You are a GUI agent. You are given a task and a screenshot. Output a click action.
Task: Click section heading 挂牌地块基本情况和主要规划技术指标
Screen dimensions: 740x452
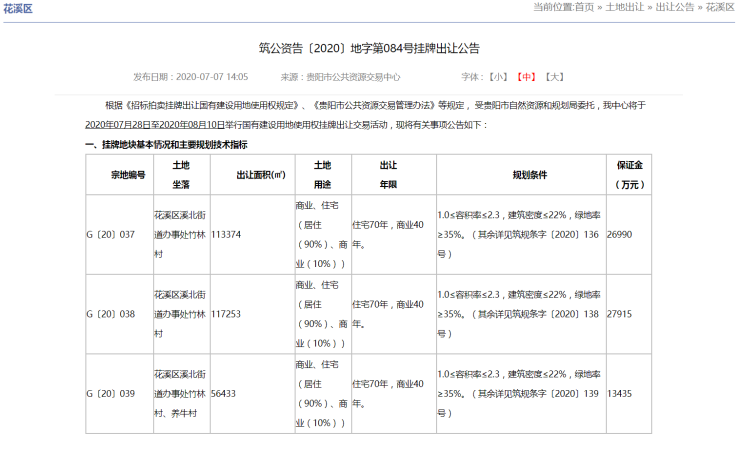pos(175,145)
